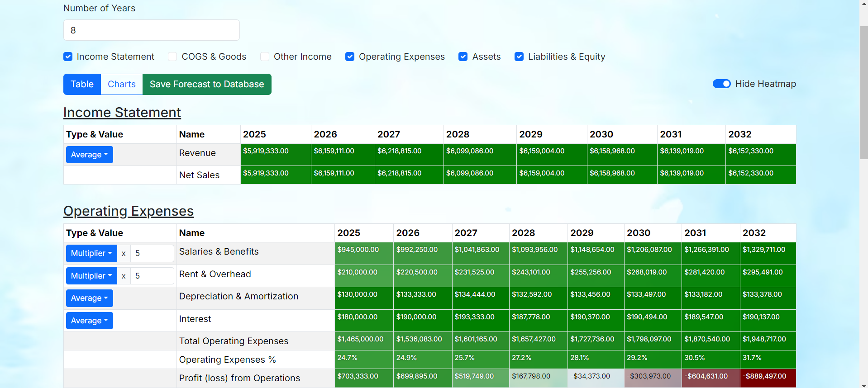
Task: Click the 2028 profit cell $167,798.00
Action: (538, 378)
